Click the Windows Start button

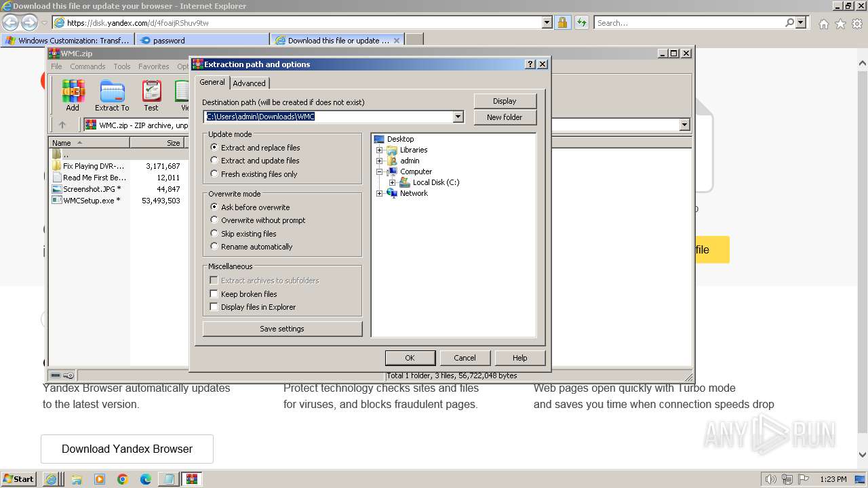pyautogui.click(x=19, y=479)
